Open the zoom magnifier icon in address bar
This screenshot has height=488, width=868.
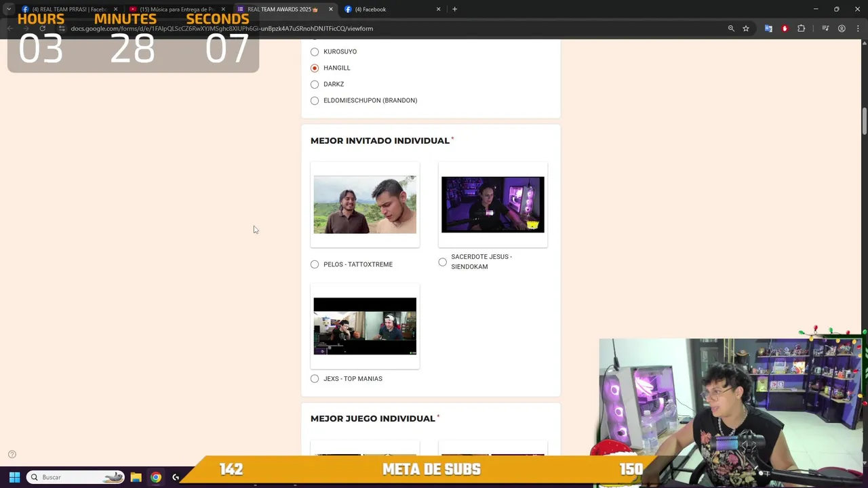[731, 28]
